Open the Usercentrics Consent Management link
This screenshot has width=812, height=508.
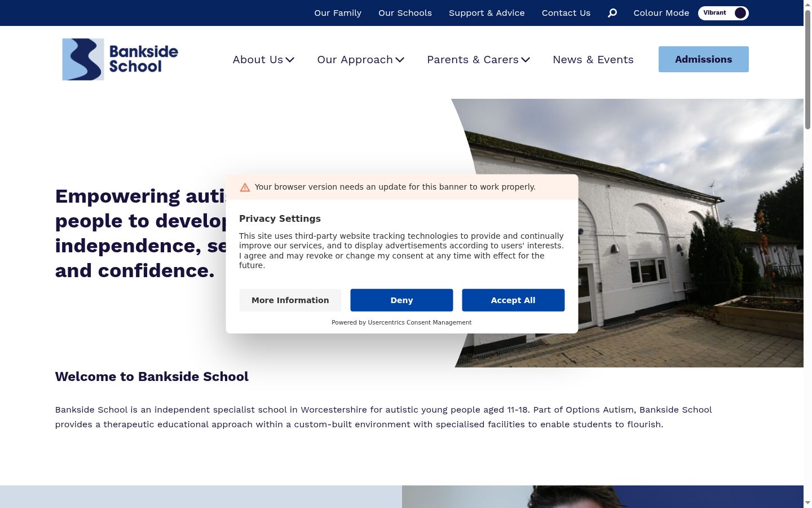pyautogui.click(x=420, y=323)
